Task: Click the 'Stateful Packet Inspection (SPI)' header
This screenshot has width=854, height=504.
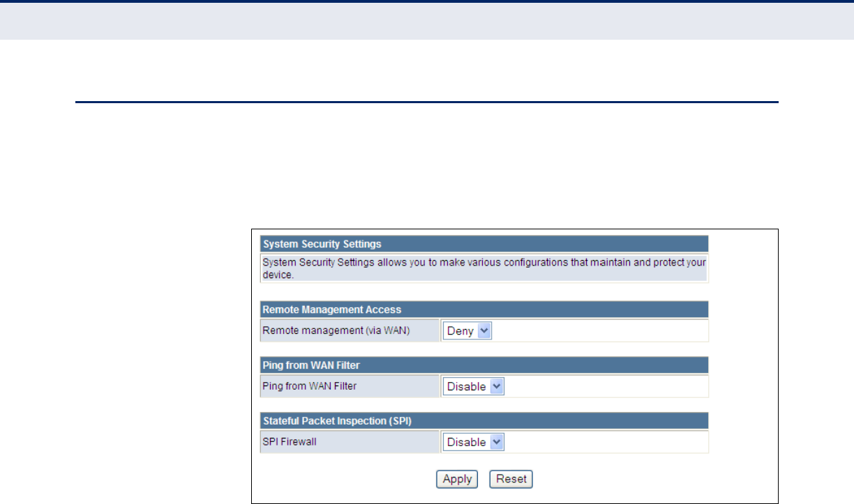Action: pyautogui.click(x=484, y=420)
